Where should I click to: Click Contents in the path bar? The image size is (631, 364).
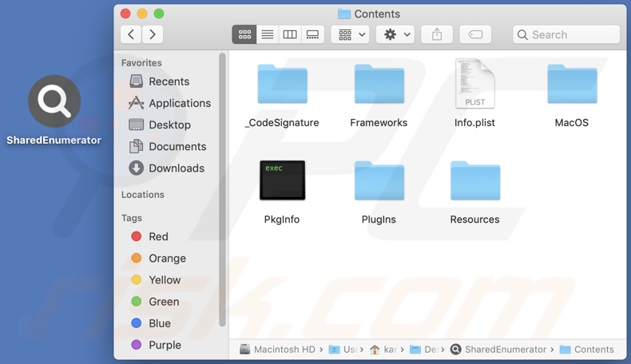click(587, 350)
